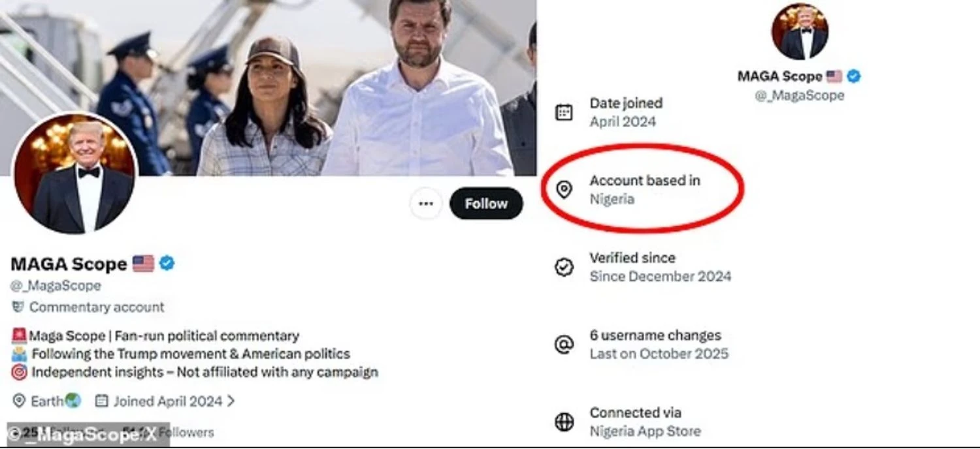Click the Follow button
This screenshot has width=980, height=449.
click(x=486, y=204)
